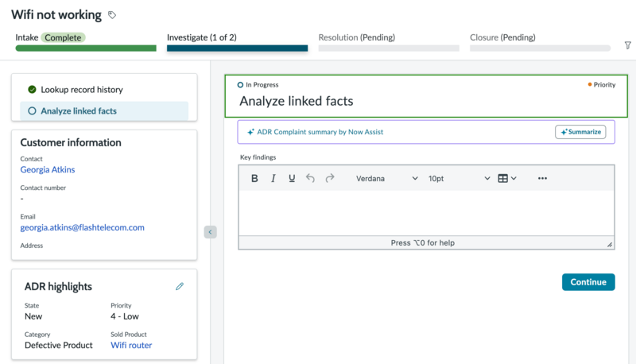Click the ADR Complaint summary by Now Assist text
The width and height of the screenshot is (636, 364).
(x=320, y=132)
